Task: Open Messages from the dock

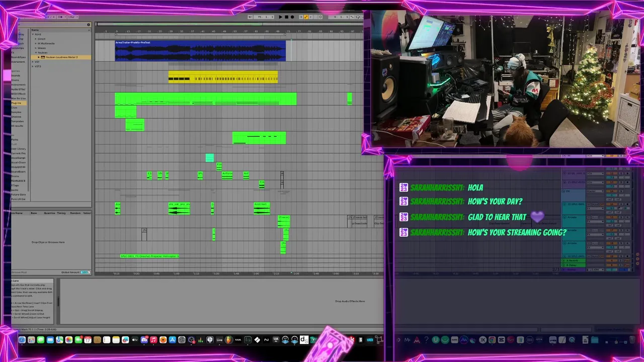Action: pyautogui.click(x=41, y=340)
